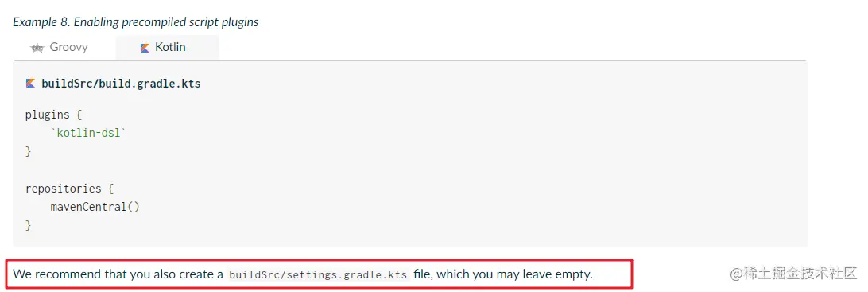Screen dimensions: 868x292
Task: Click opening brace after repositories
Action: point(111,189)
